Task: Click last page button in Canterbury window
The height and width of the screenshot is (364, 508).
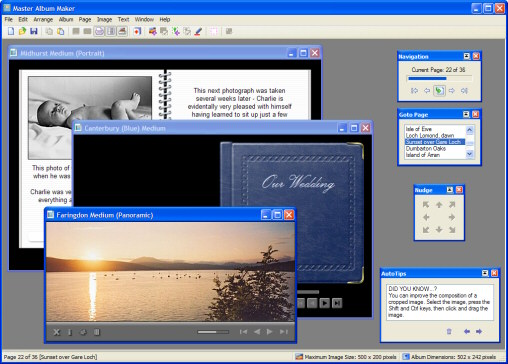Action: coord(337,303)
